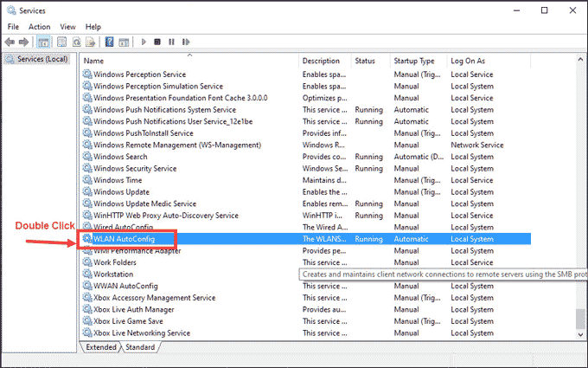
Task: Click gear icon of Xbox Live Auth Manager
Action: [87, 309]
